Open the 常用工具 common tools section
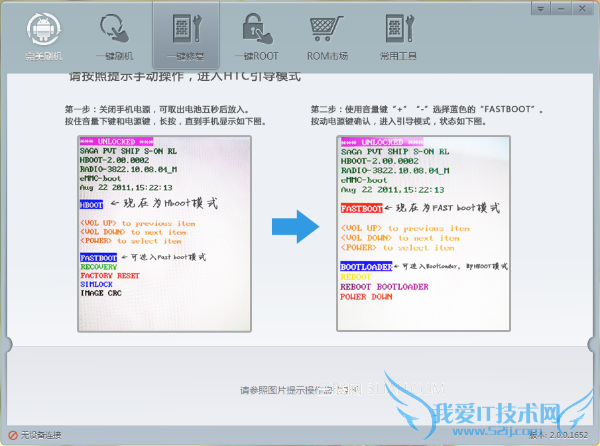The image size is (600, 446). [398, 37]
